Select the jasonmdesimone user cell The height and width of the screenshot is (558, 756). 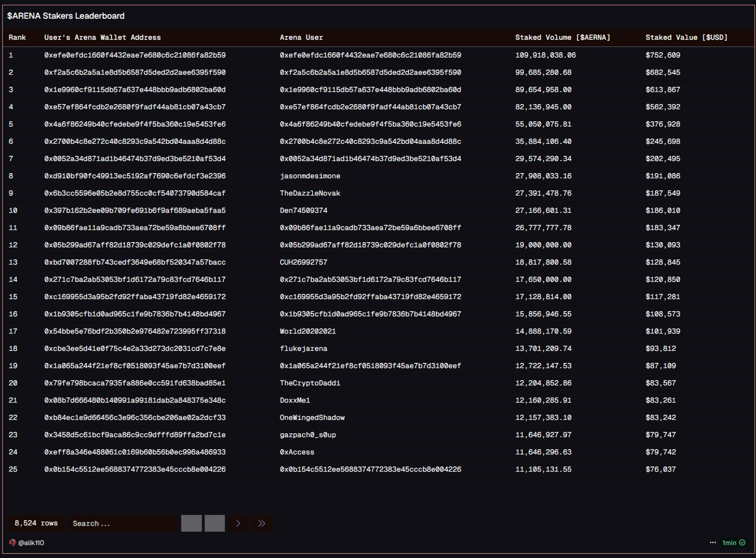click(310, 176)
